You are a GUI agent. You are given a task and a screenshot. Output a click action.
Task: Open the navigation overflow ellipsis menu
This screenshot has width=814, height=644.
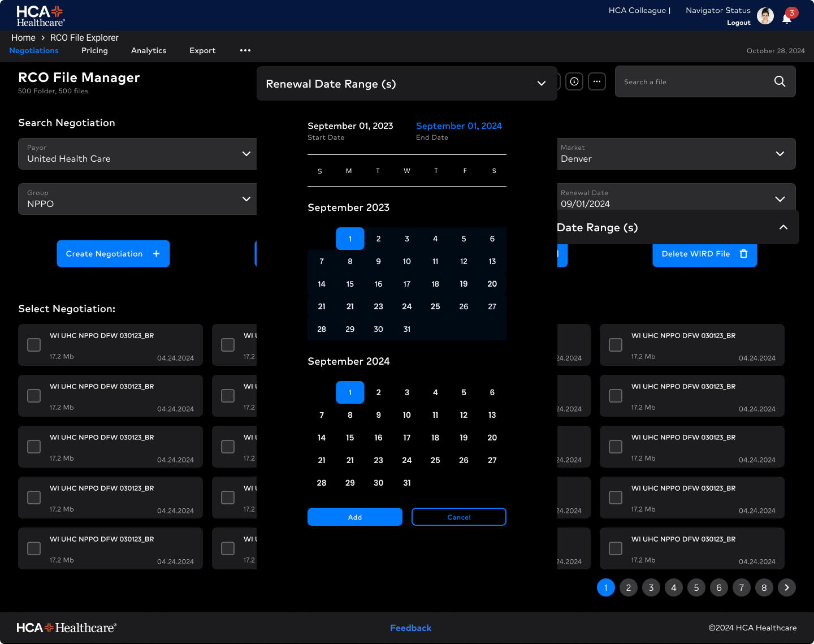coord(245,50)
